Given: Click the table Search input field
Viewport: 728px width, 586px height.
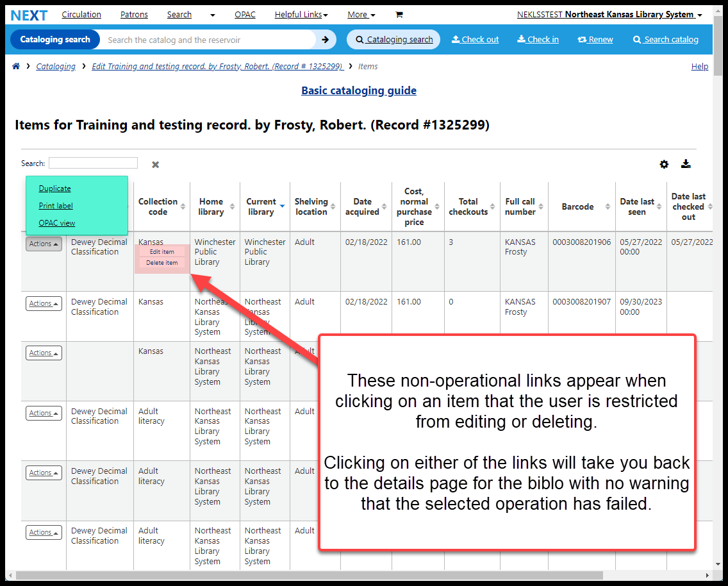Looking at the screenshot, I should [x=93, y=163].
